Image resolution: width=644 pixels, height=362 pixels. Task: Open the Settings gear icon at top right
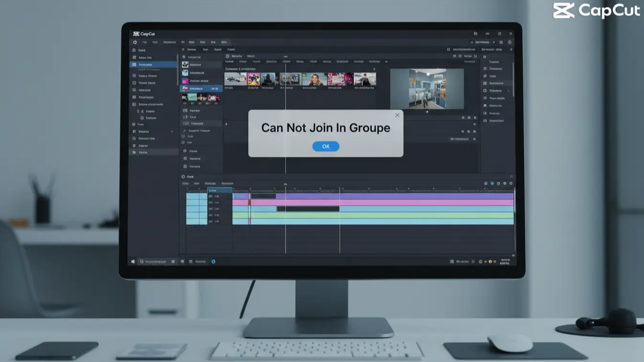point(510,42)
